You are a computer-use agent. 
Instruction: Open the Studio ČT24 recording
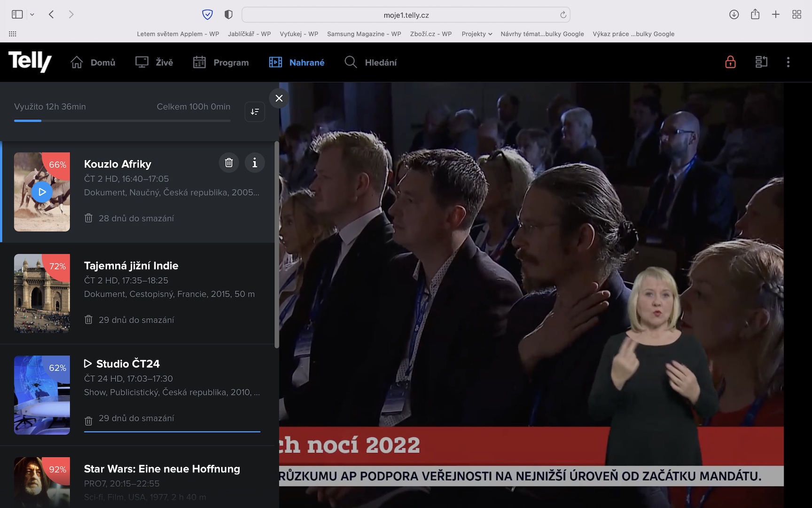128,364
